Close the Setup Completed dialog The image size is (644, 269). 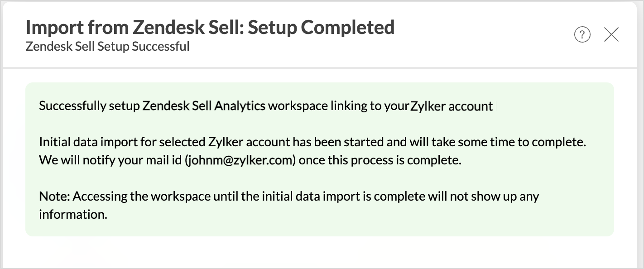[x=611, y=34]
